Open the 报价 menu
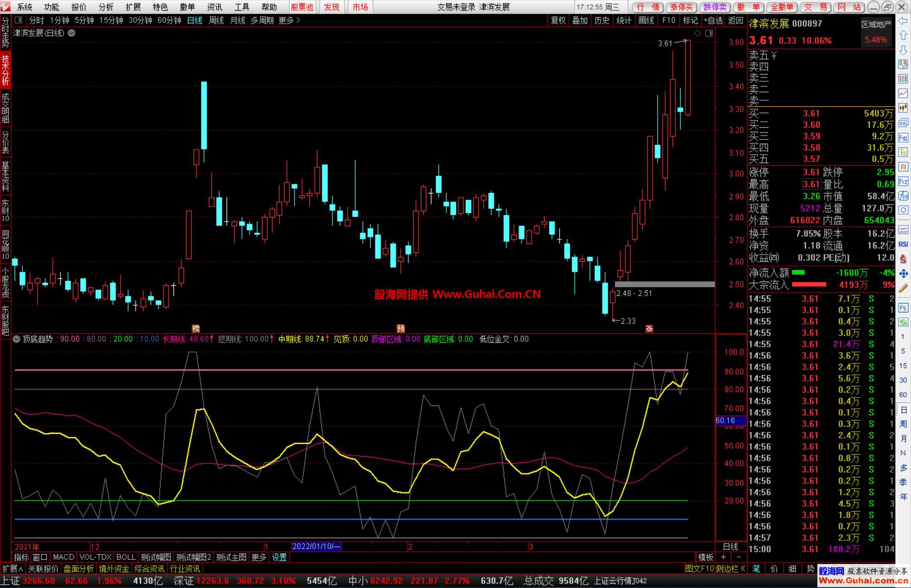Screen dimensions: 911x588 78,7
